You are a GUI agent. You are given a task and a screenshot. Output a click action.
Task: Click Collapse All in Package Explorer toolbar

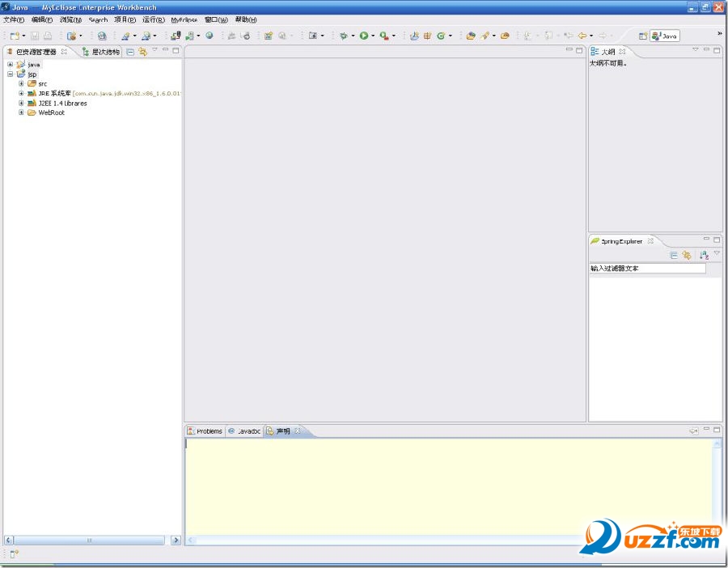pyautogui.click(x=130, y=52)
